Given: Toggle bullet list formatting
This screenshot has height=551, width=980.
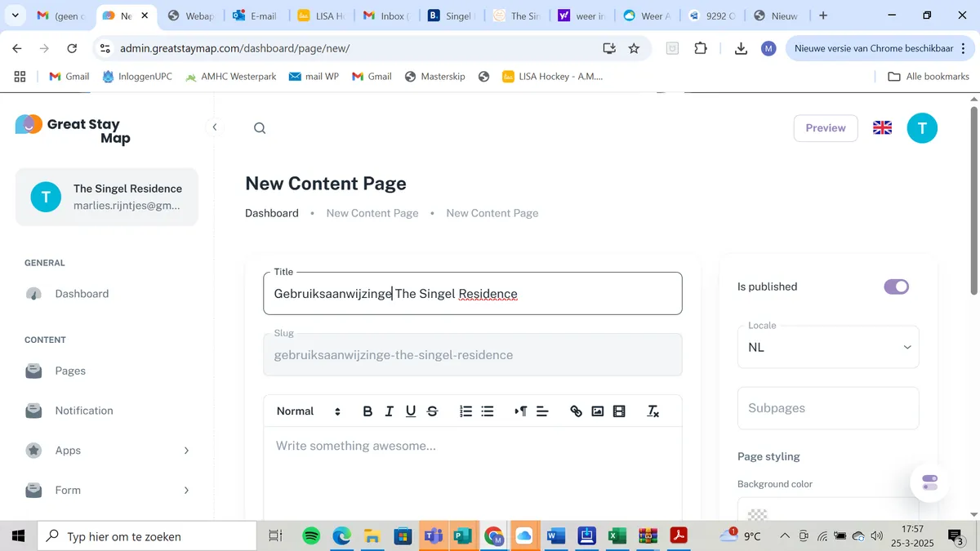Looking at the screenshot, I should [488, 411].
